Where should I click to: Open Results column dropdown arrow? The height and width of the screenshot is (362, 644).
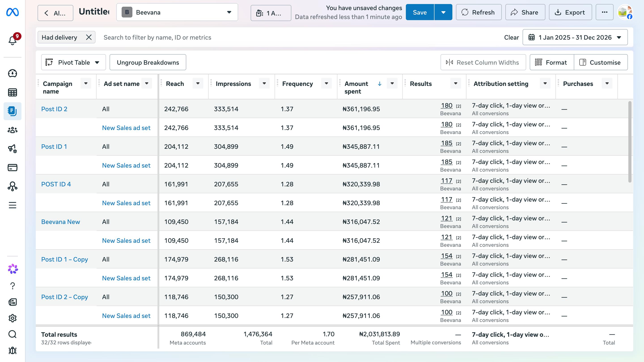(x=455, y=83)
